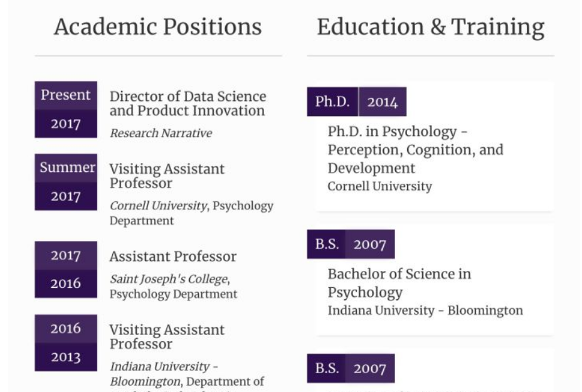
Task: Click Indiana University - Bloomington under Bachelor of Science
Action: tap(425, 310)
